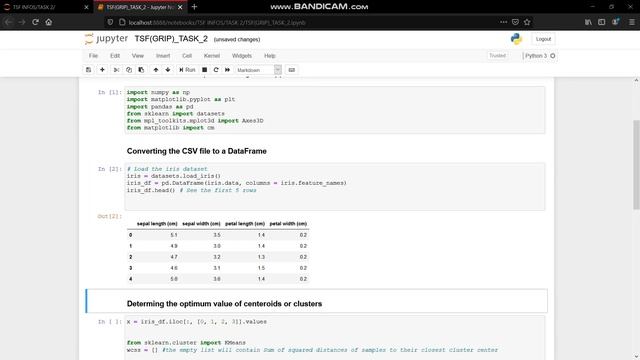Toggle the browser sidebar icon
Screen dimensions: 640x360
coord(602,22)
